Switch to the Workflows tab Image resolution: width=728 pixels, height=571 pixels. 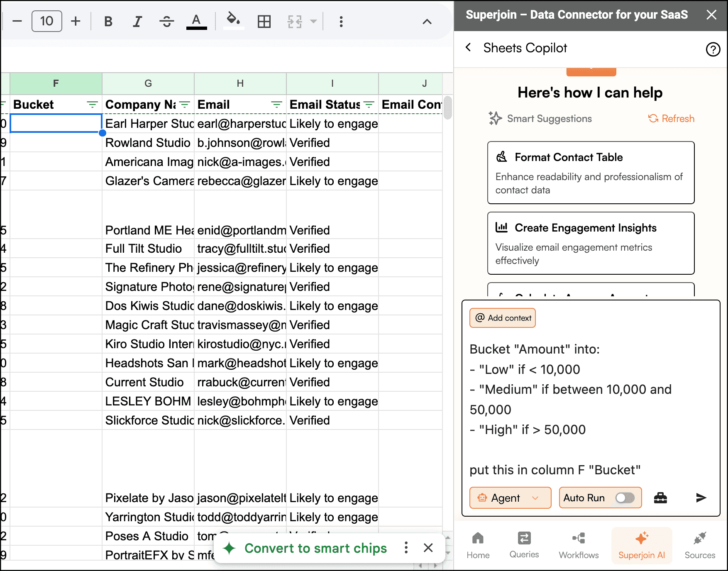pos(579,545)
